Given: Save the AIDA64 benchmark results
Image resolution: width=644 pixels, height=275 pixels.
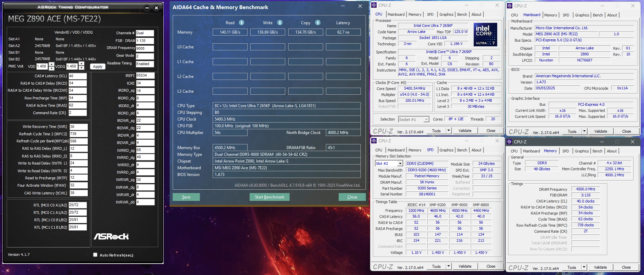Looking at the screenshot, I should (x=186, y=197).
